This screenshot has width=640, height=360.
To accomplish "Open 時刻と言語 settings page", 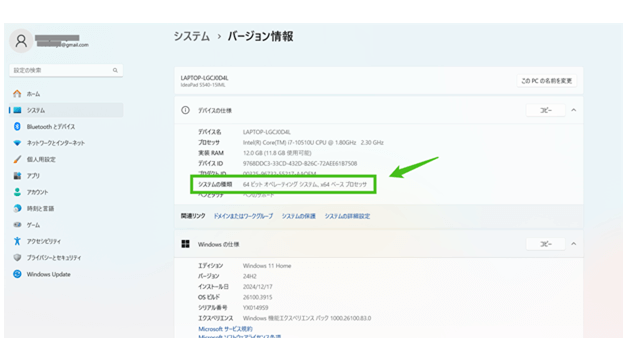I will (x=66, y=208).
